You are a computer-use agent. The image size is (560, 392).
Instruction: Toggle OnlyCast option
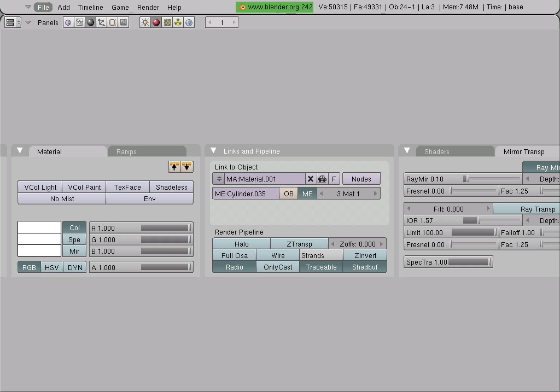coord(278,267)
